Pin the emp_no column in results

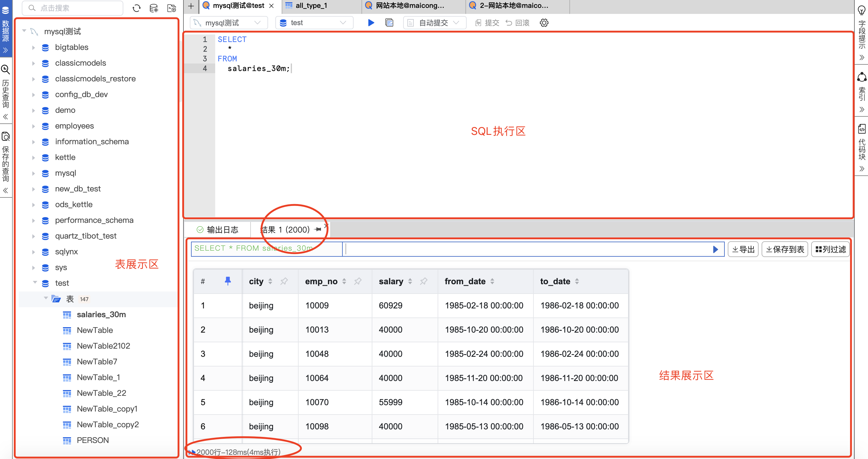tap(358, 281)
